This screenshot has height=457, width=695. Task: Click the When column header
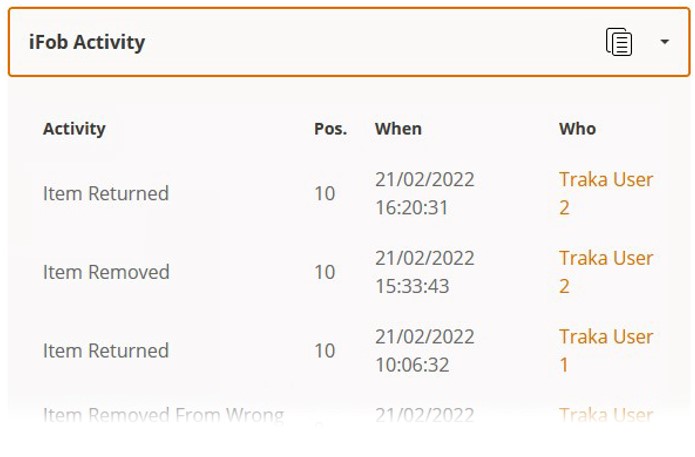(398, 128)
